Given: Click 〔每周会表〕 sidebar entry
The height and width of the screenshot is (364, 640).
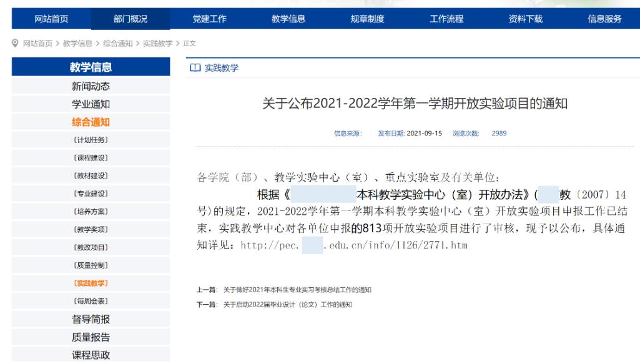Looking at the screenshot, I should pos(91,302).
